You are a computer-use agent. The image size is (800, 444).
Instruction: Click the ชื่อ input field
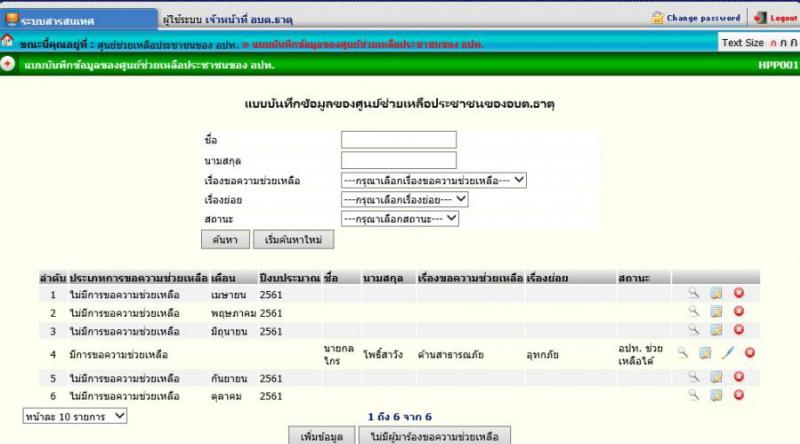399,140
